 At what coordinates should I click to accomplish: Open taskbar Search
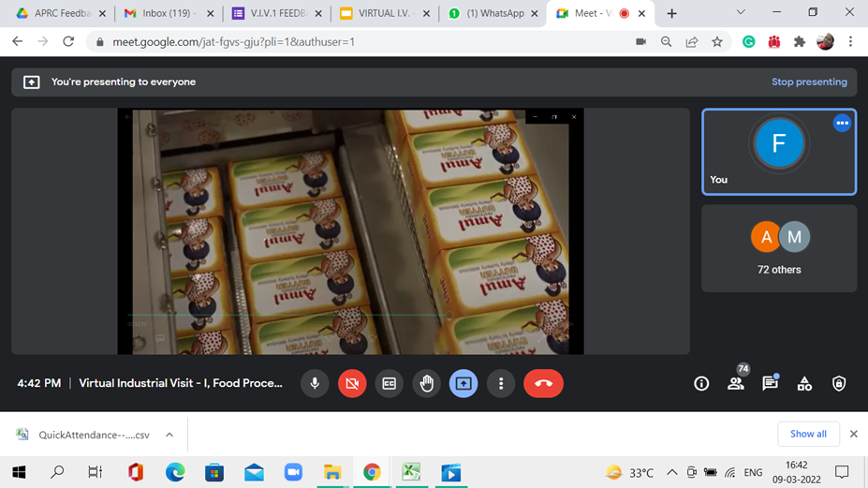pyautogui.click(x=57, y=472)
